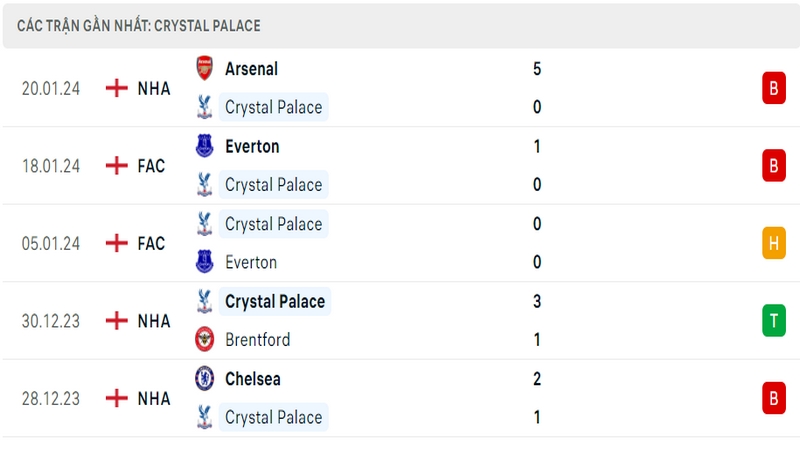This screenshot has height=450, width=800.
Task: Open the Brentford team link
Action: (258, 340)
